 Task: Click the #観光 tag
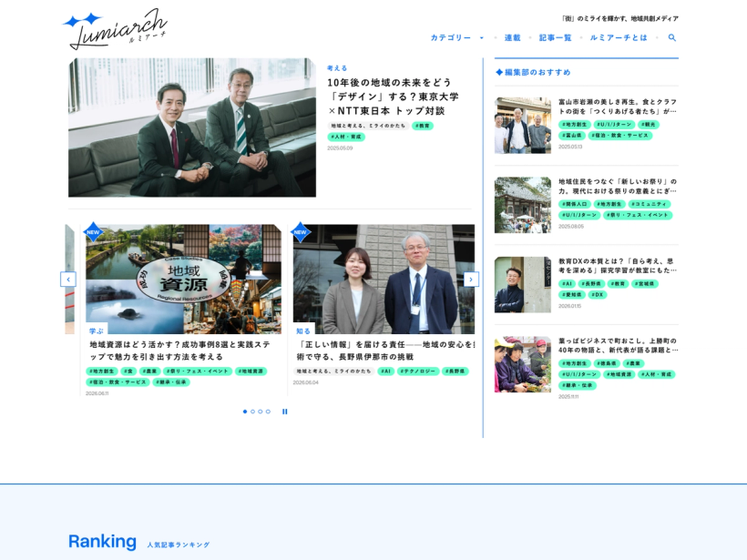(x=649, y=124)
